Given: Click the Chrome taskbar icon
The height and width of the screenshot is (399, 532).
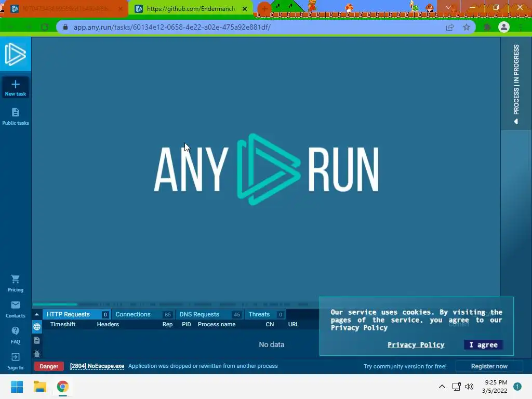Looking at the screenshot, I should point(62,387).
